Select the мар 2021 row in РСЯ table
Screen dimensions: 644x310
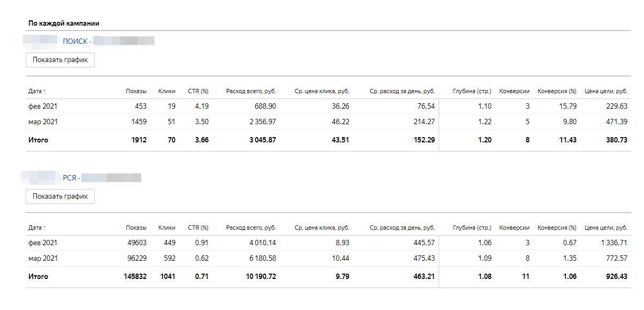pos(43,258)
